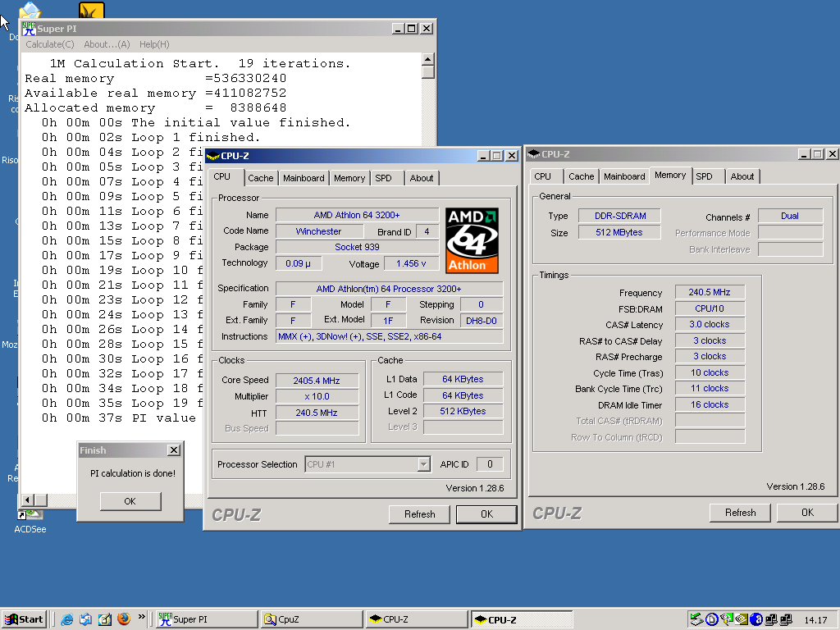The width and height of the screenshot is (840, 630).
Task: Click the blue circle tray icon
Action: pos(712,619)
